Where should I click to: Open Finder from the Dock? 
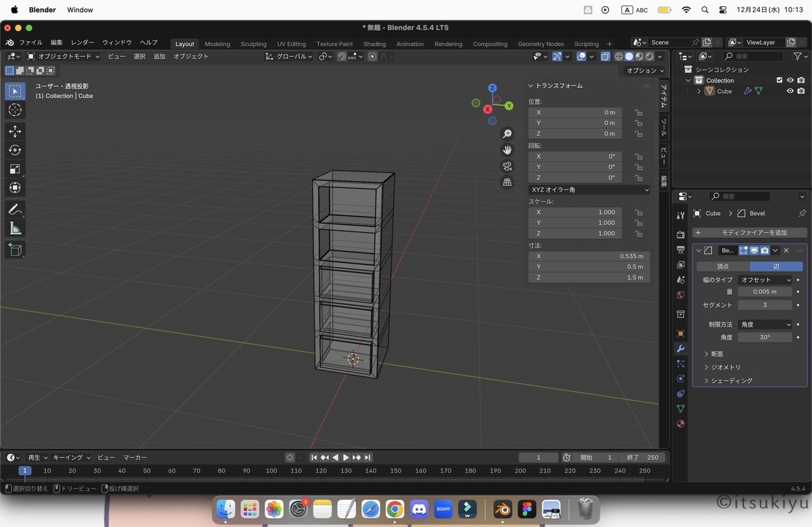[x=225, y=509]
